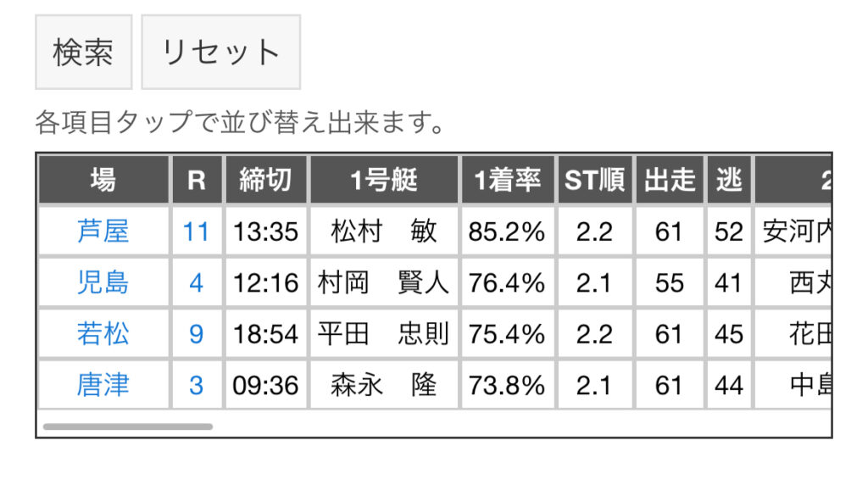The image size is (868, 485).
Task: Open race 9 link for 若松
Action: coord(196,334)
